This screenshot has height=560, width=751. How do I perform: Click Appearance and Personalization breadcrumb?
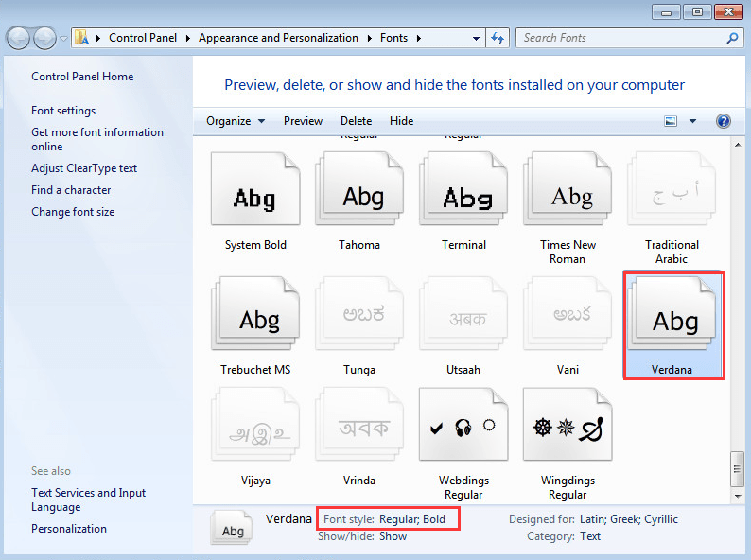pyautogui.click(x=278, y=38)
